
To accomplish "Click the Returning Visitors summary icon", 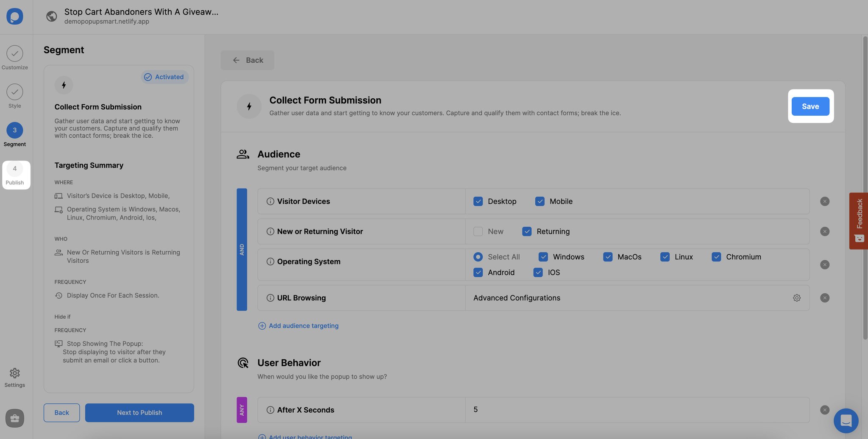I will click(x=58, y=252).
